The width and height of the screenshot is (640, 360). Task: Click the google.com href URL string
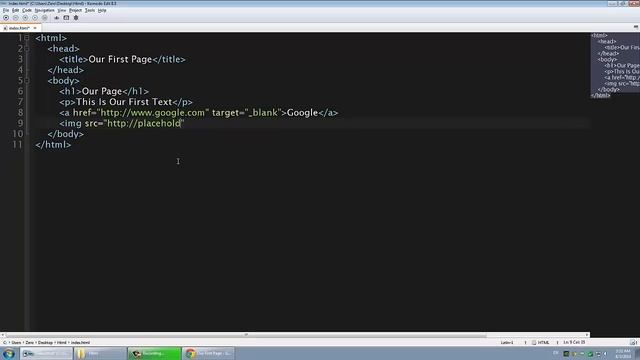pos(153,113)
